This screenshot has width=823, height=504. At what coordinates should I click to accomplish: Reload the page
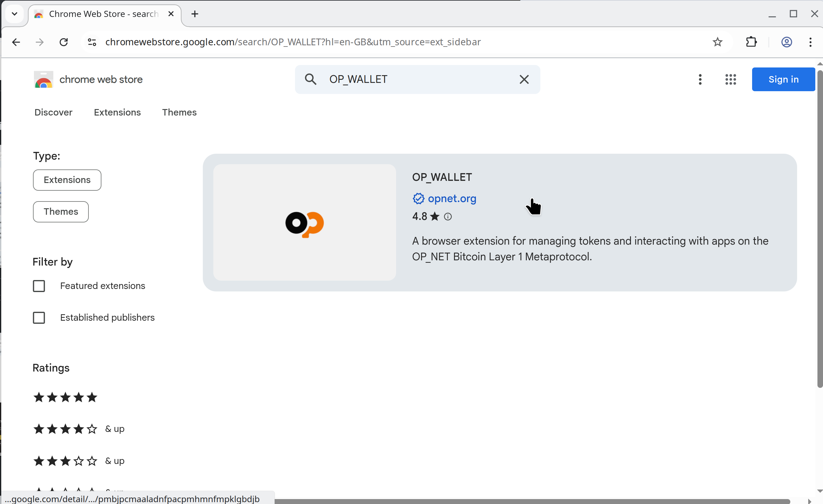63,42
